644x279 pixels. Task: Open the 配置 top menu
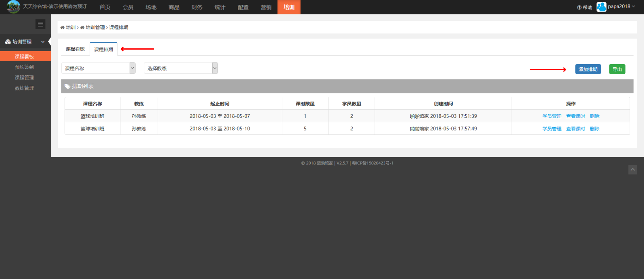tap(243, 7)
